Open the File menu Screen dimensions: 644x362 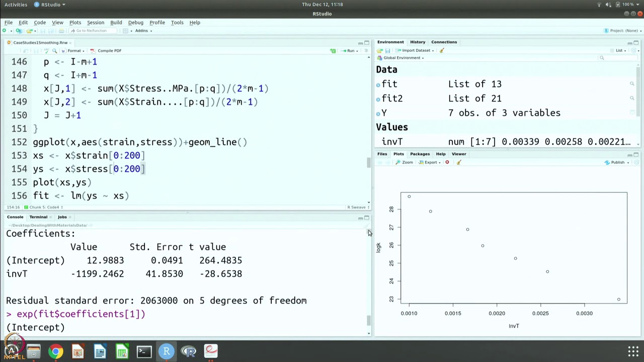[x=9, y=22]
